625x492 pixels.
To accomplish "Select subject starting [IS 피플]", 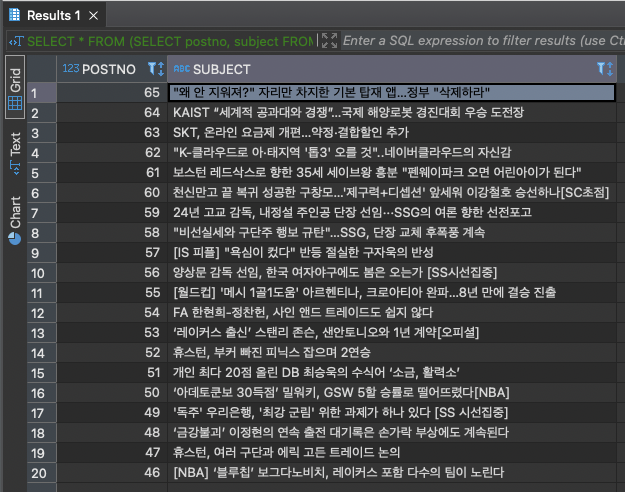I will pyautogui.click(x=392, y=252).
